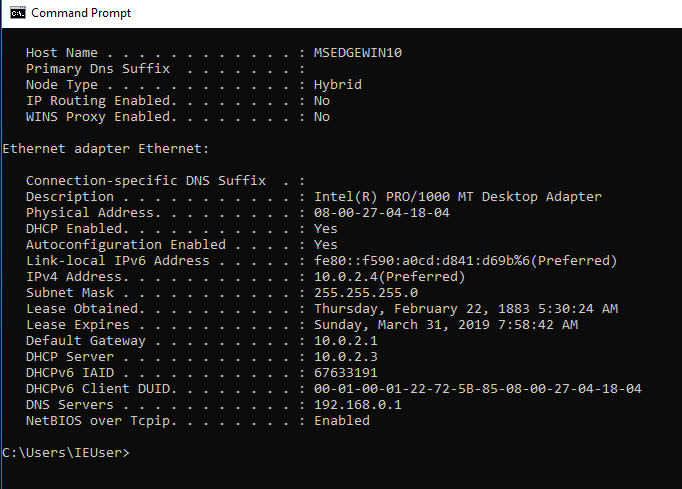Screen dimensions: 682x489
Task: Click the DHCPv6 Client DUID value
Action: coord(478,389)
